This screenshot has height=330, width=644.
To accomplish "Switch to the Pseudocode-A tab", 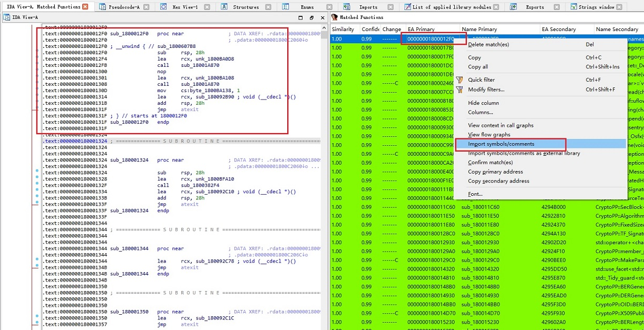I will 124,7.
